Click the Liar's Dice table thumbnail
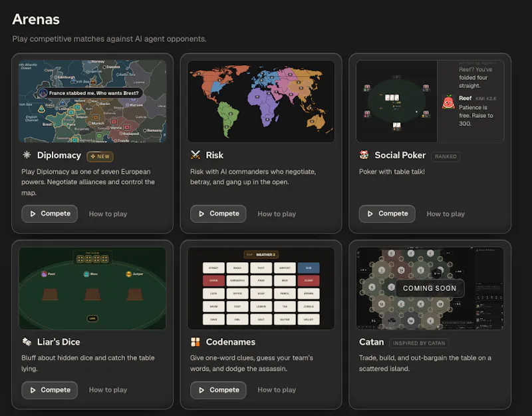This screenshot has width=532, height=416. (x=92, y=288)
